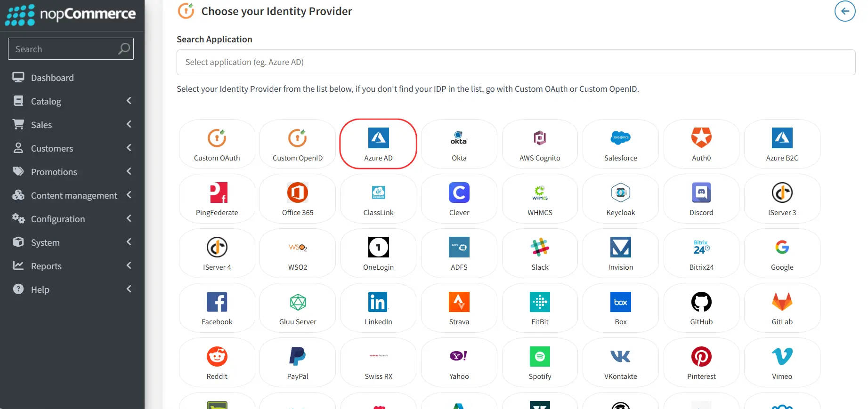Viewport: 868px width, 409px height.
Task: Select the Auth0 provider icon
Action: (x=701, y=138)
